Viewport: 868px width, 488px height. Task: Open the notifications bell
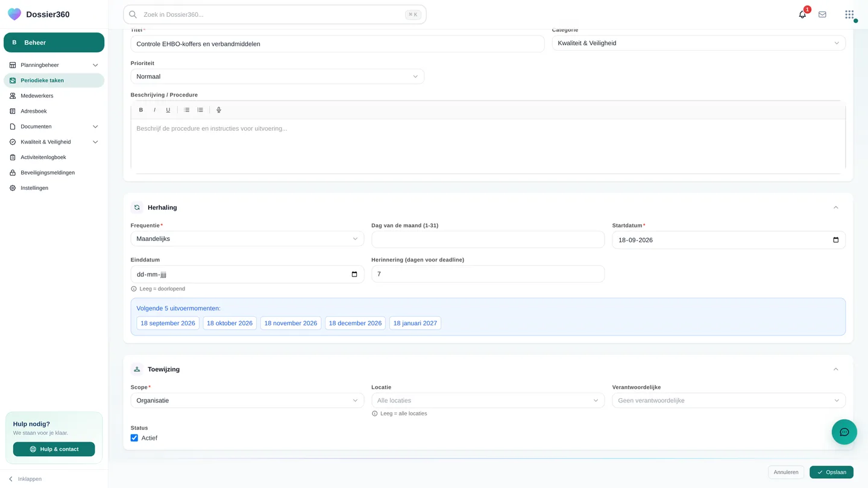pos(802,14)
